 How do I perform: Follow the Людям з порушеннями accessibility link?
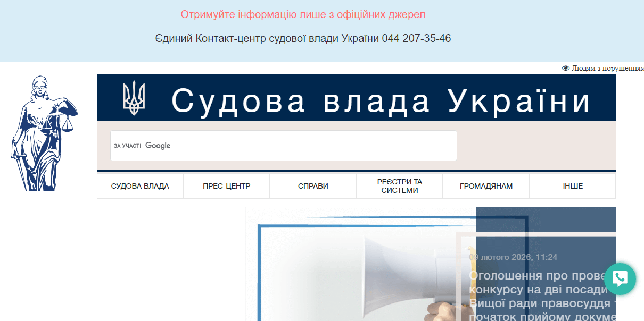(x=607, y=68)
